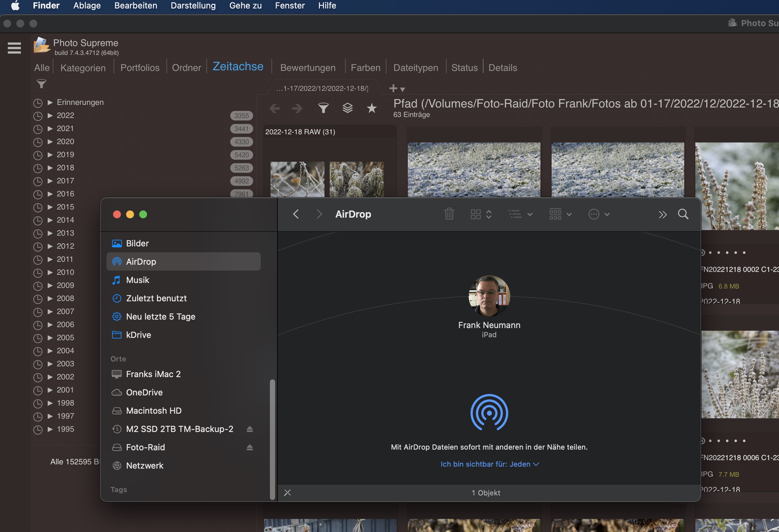The width and height of the screenshot is (779, 532).
Task: Click Foto-Raid in sidebar locations
Action: click(x=146, y=447)
